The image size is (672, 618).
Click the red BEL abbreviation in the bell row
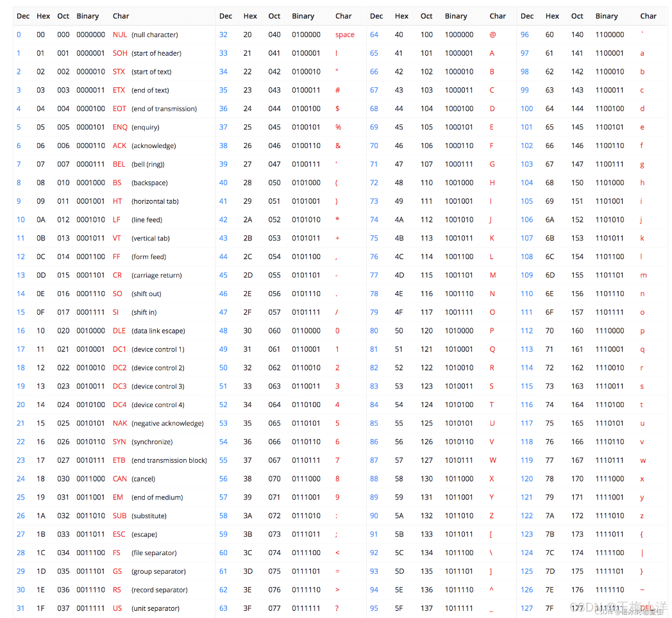coord(119,164)
